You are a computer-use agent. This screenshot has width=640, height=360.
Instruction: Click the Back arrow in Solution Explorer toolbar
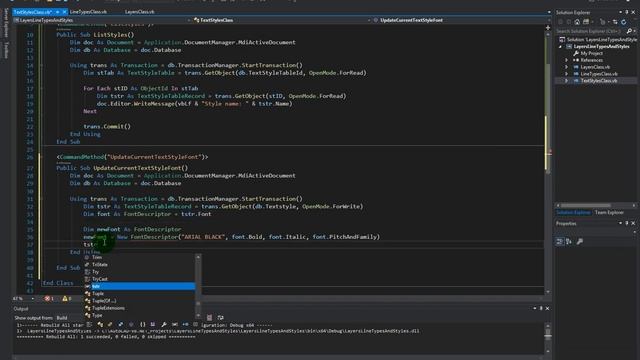[560, 22]
